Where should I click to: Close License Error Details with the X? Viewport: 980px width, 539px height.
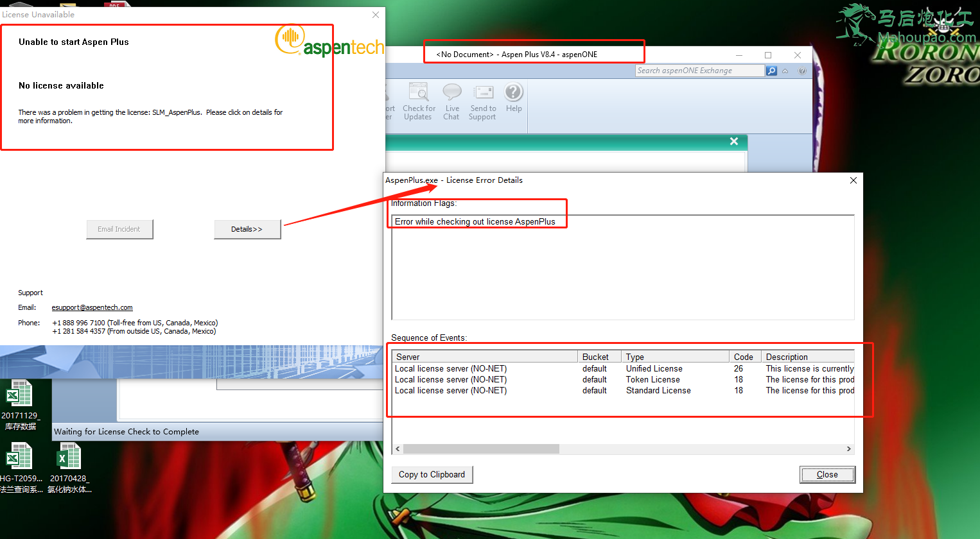(x=853, y=180)
